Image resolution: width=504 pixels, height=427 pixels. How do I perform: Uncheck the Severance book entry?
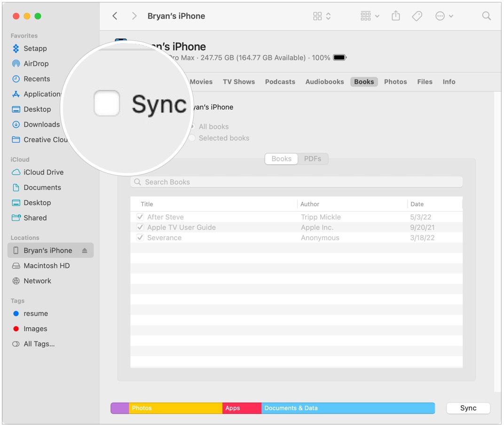(140, 237)
